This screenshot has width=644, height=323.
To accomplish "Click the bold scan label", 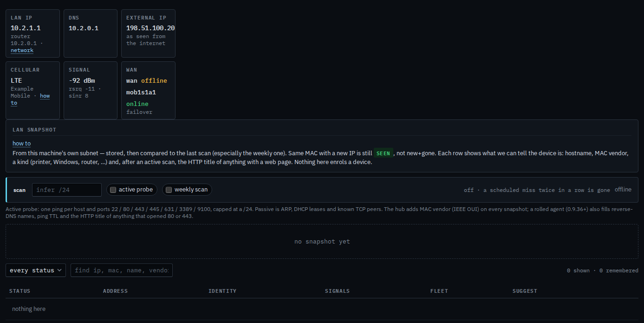I will click(20, 190).
